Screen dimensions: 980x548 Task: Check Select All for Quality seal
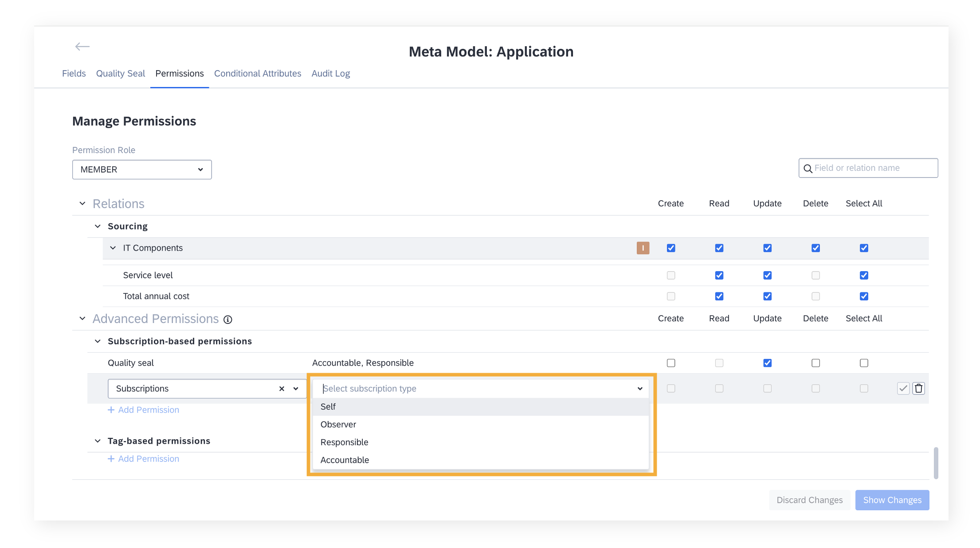[864, 363]
